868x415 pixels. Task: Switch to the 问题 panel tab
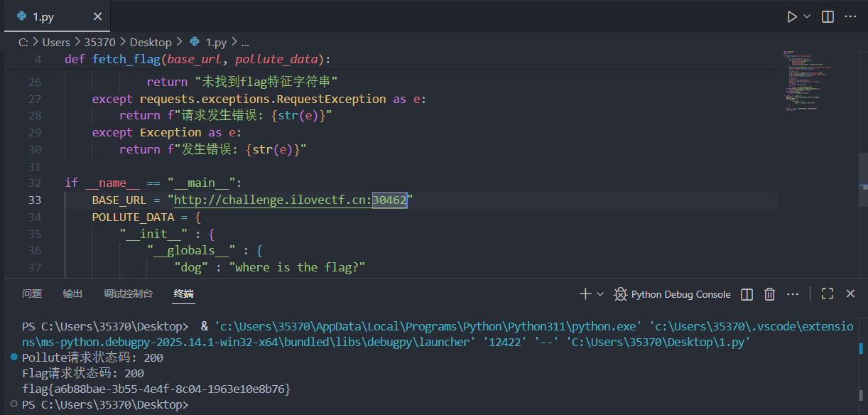[x=32, y=293]
